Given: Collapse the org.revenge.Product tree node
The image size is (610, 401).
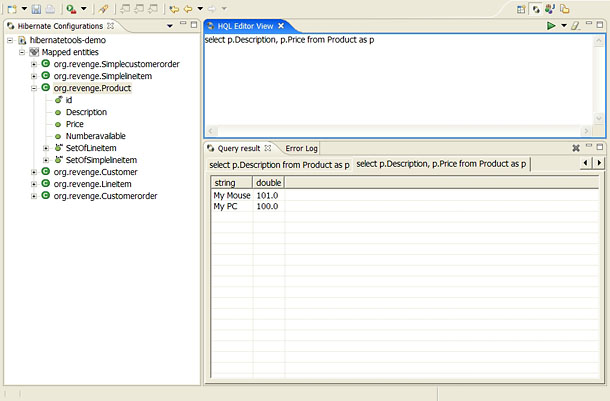Looking at the screenshot, I should (34, 88).
